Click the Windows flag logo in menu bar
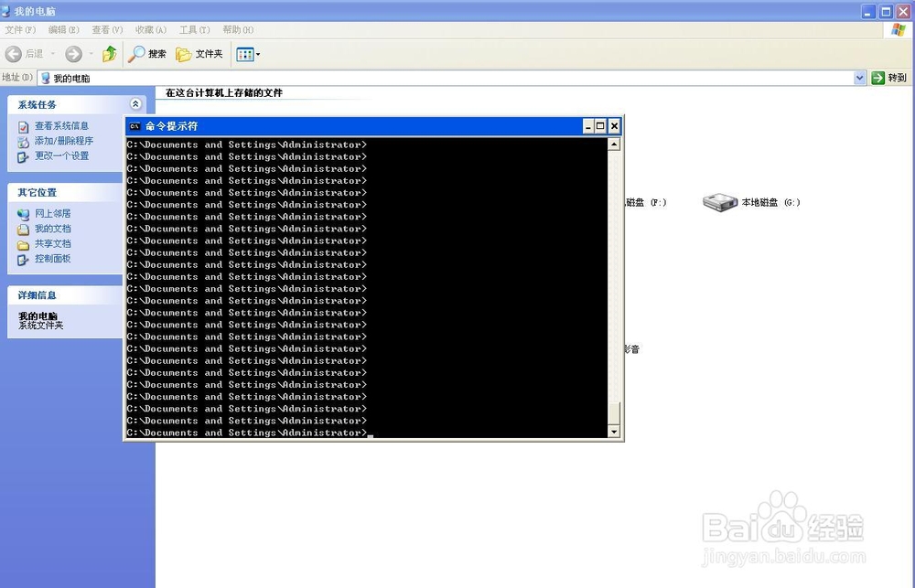This screenshot has height=588, width=915. coord(899,30)
